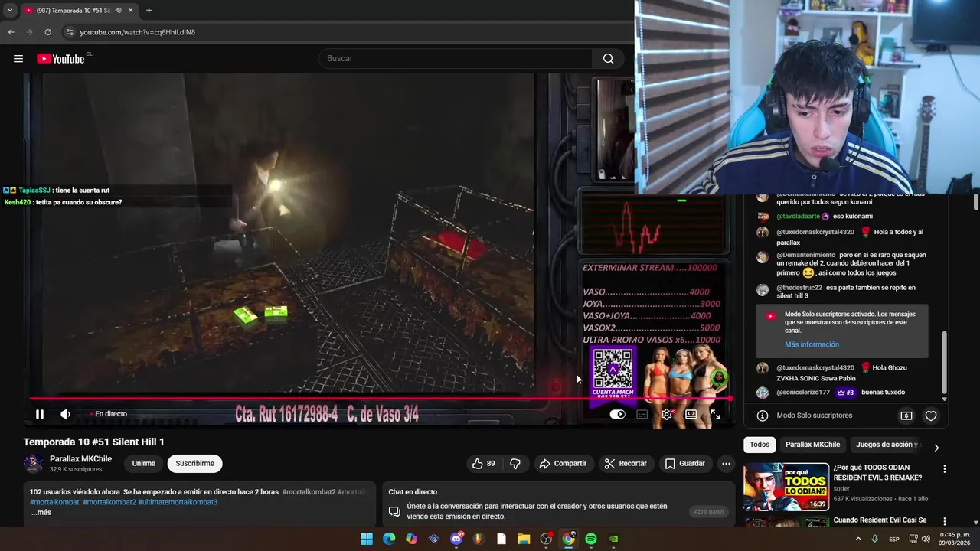Click Más información in chat notice
This screenshot has width=980, height=551.
coord(812,344)
